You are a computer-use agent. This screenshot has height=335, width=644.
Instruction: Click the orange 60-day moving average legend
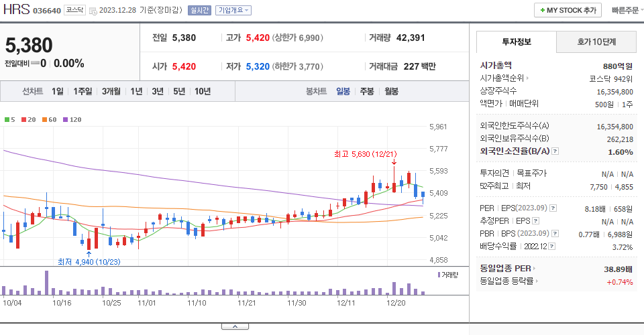tap(49, 120)
